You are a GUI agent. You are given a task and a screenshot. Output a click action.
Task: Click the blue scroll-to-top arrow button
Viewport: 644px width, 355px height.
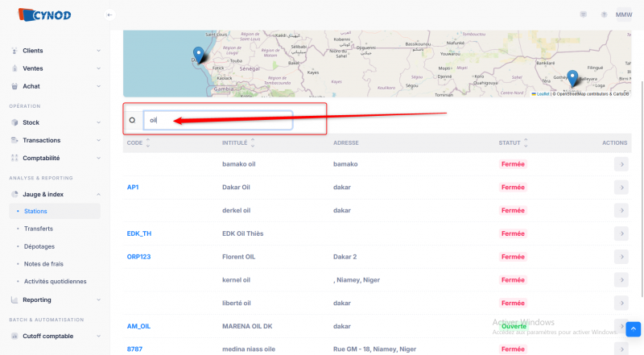point(634,329)
